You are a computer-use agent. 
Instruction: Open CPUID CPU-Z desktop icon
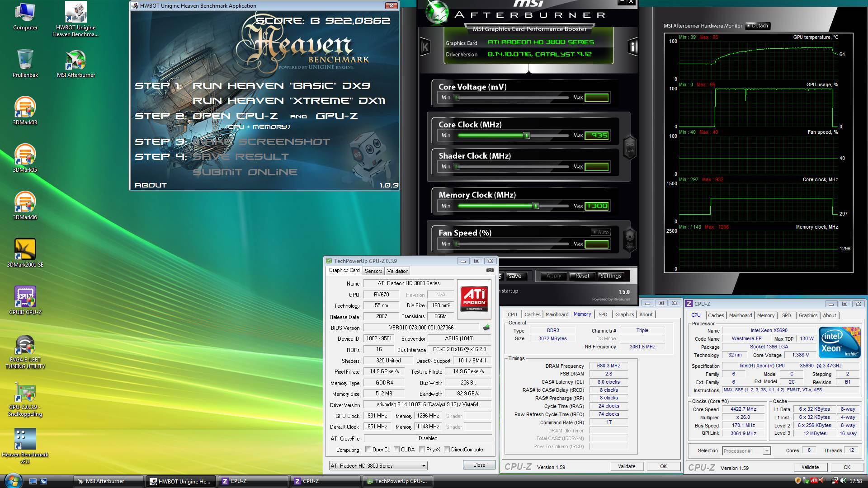[25, 300]
